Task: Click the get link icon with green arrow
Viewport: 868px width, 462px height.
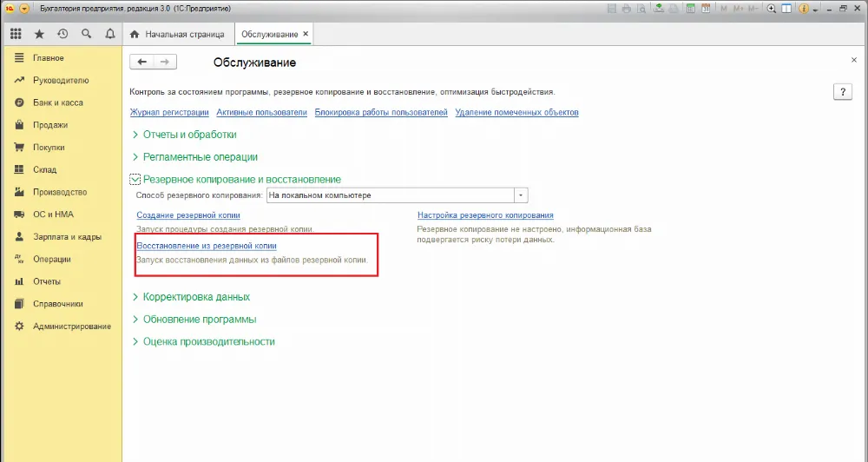Action: [659, 9]
